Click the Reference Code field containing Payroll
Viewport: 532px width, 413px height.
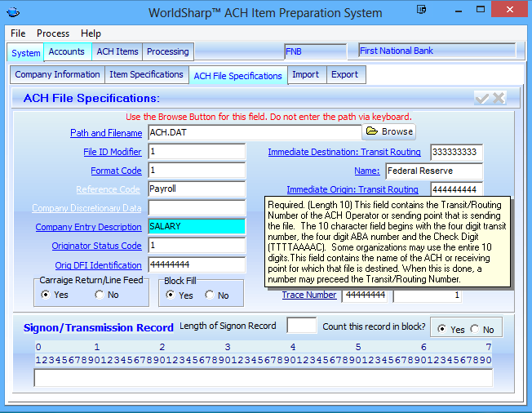coord(196,189)
